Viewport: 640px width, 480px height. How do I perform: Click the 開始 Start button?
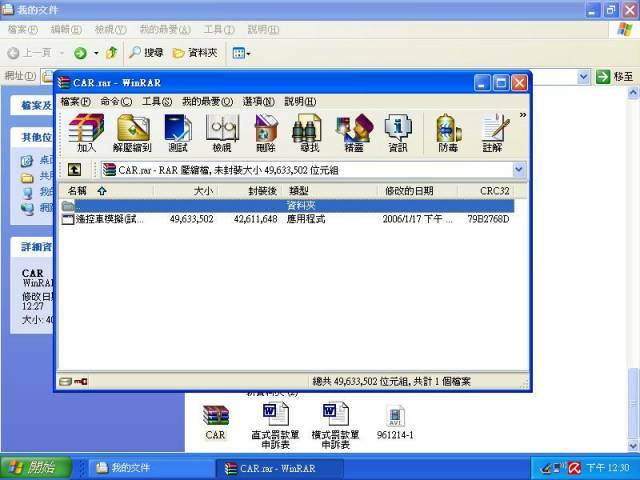35,467
